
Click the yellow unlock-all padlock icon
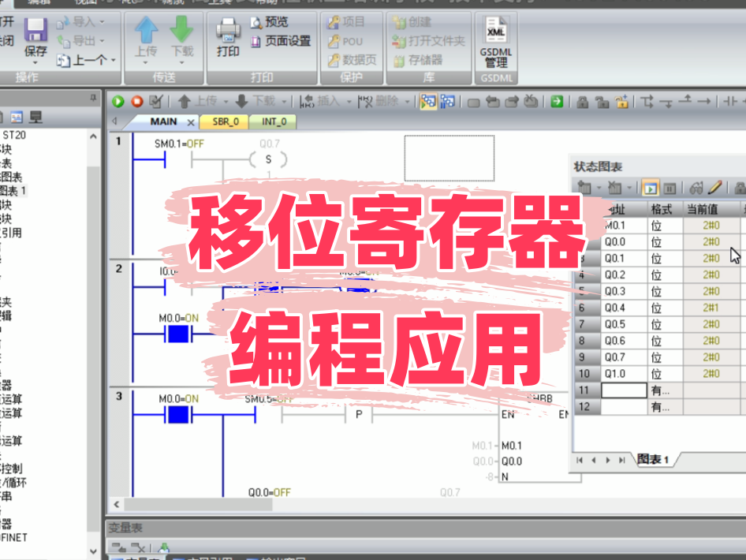(x=621, y=102)
